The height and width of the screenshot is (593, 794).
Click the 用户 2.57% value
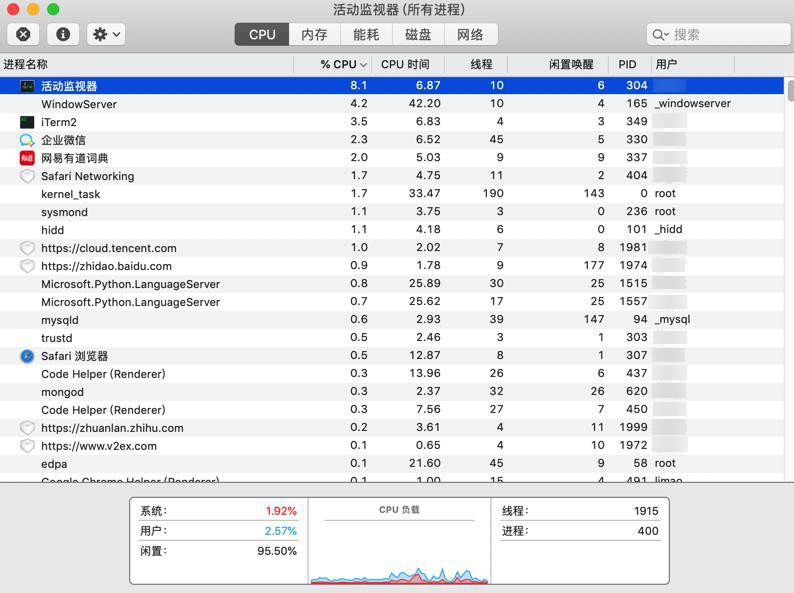[281, 531]
